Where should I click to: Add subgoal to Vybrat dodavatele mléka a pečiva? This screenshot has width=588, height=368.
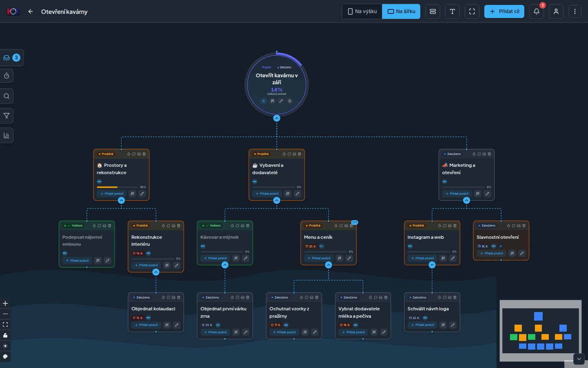[354, 332]
